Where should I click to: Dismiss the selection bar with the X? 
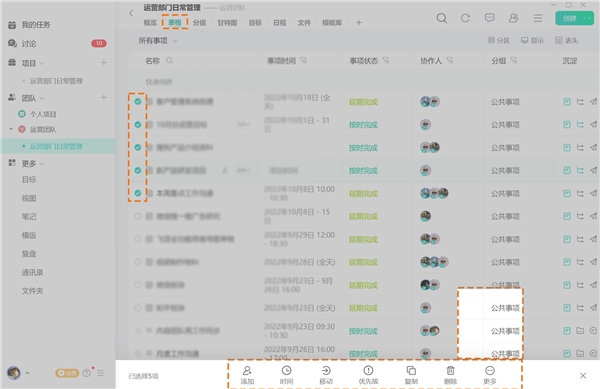pos(583,376)
